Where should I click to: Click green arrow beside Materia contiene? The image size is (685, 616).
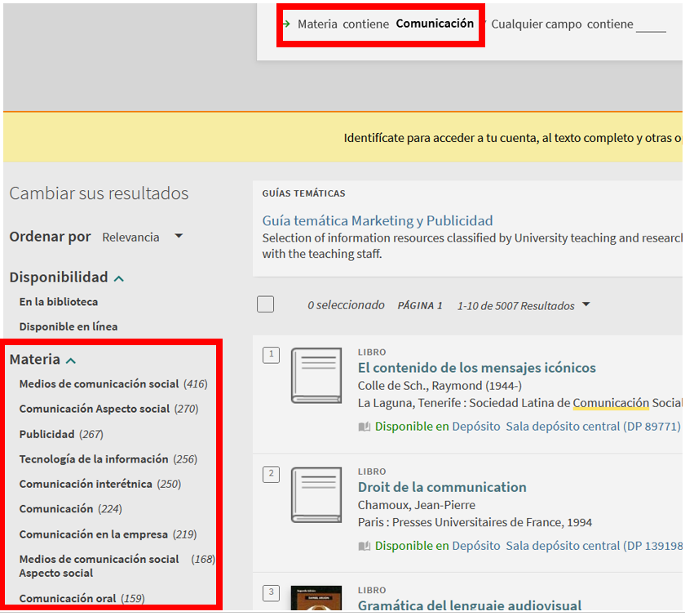286,24
